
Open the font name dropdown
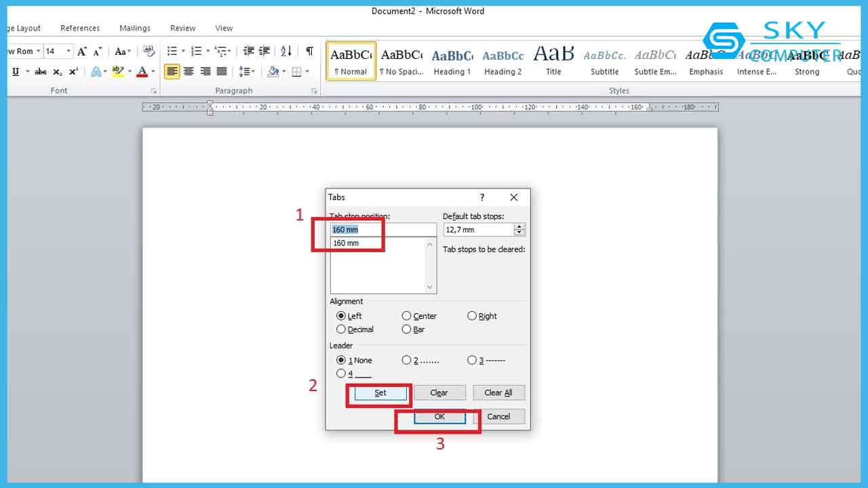38,51
